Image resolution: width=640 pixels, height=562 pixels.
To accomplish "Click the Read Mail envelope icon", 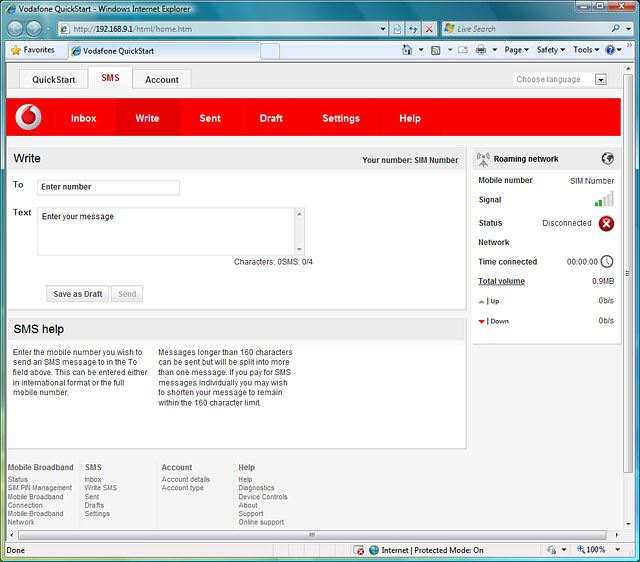I will click(463, 50).
